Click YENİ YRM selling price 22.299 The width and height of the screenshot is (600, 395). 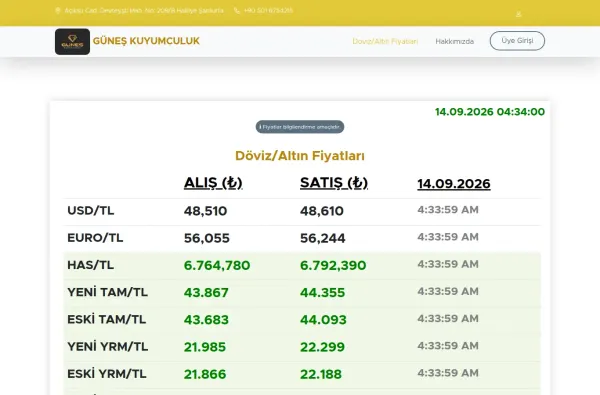(x=323, y=347)
